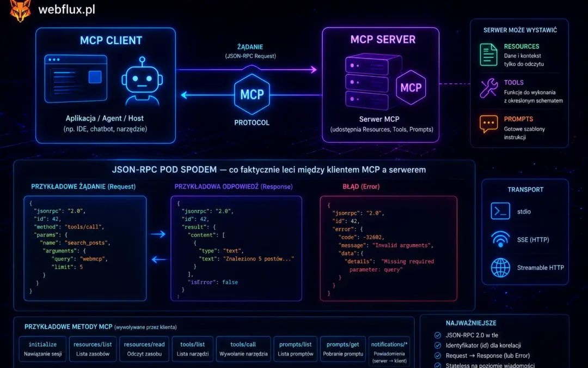Click the orange Prompts speech bubble icon
Image resolution: width=588 pixels, height=368 pixels.
pos(488,124)
